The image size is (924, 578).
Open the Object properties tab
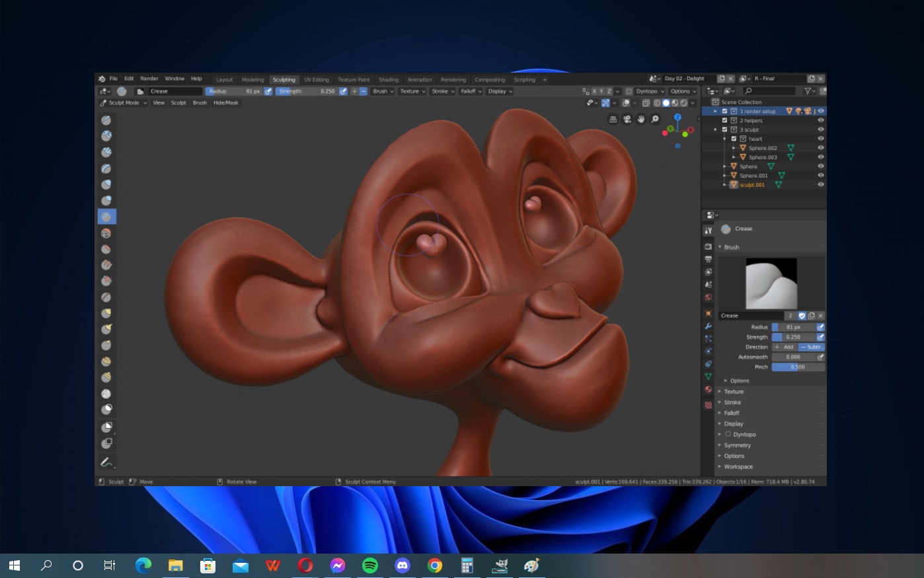(709, 314)
